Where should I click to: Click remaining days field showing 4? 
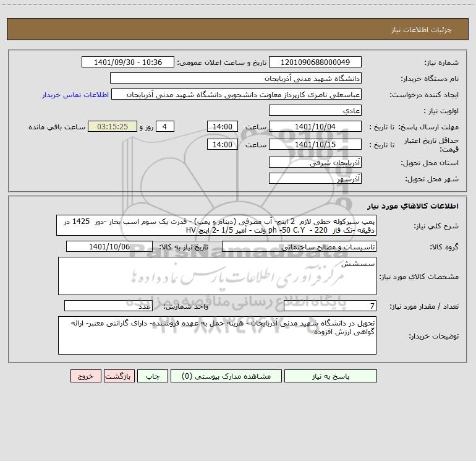(x=165, y=126)
